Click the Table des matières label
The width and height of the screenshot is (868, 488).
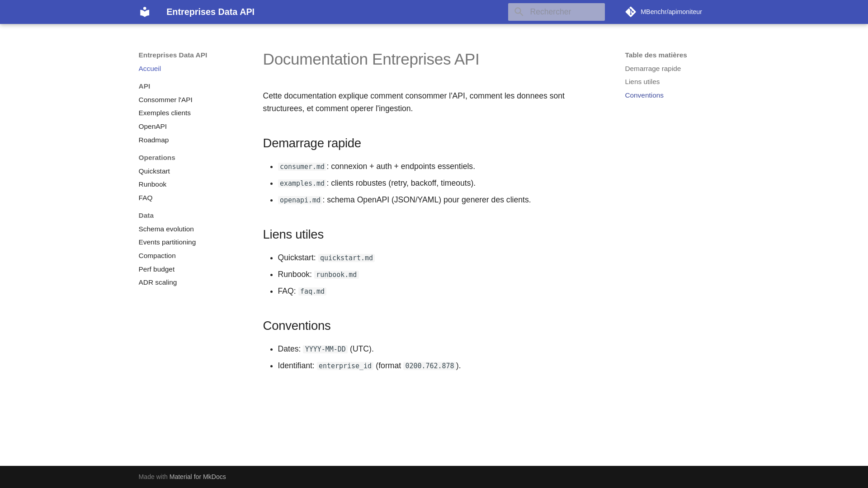tap(656, 55)
